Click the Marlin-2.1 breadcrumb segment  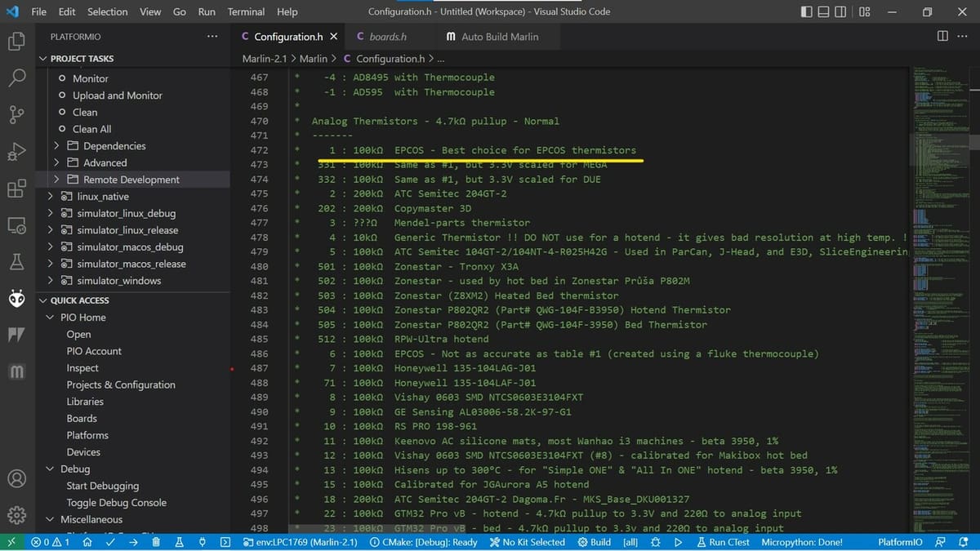coord(265,59)
